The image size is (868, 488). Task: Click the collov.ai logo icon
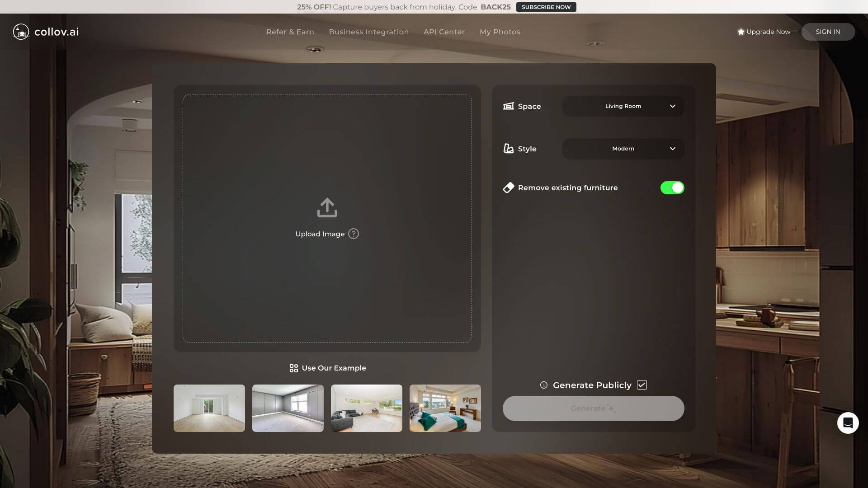click(x=21, y=32)
